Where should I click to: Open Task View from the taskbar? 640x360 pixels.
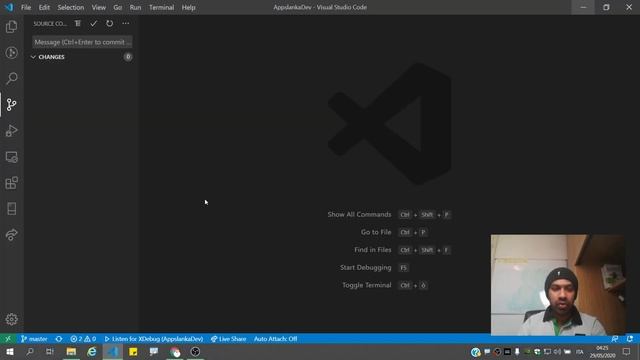coord(50,352)
